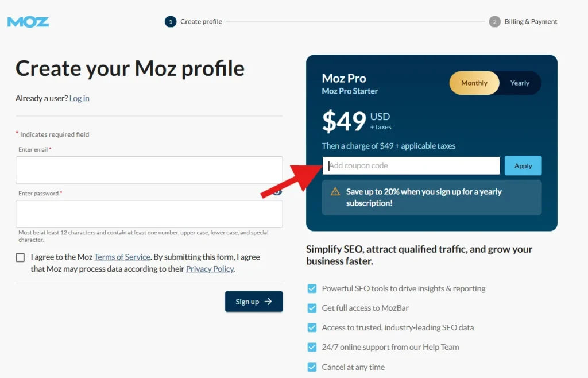This screenshot has height=378, width=588.
Task: Click the 'Add coupon code' field
Action: click(x=411, y=165)
